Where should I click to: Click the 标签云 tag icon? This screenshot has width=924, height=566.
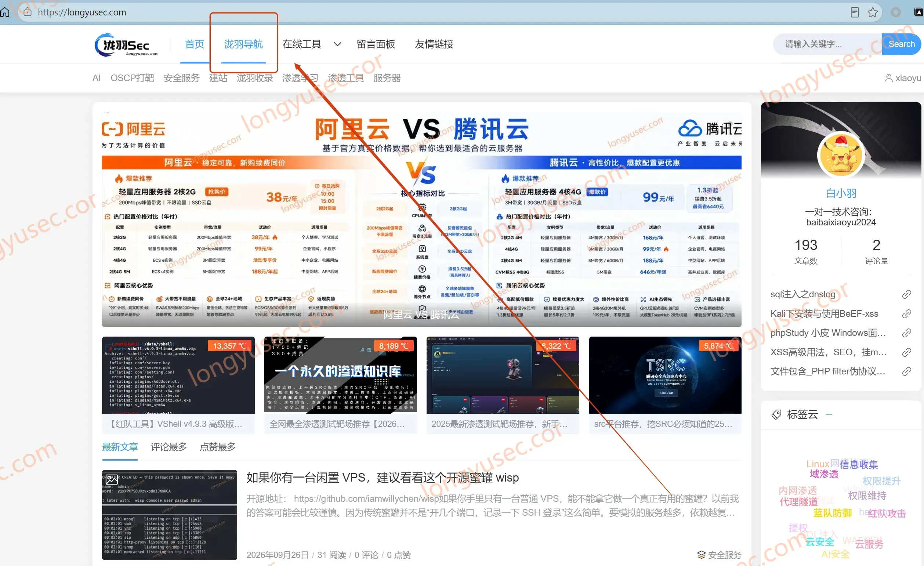776,414
